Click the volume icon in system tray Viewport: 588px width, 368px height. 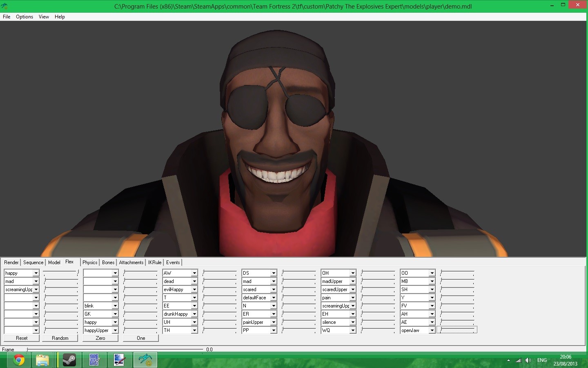tap(528, 360)
